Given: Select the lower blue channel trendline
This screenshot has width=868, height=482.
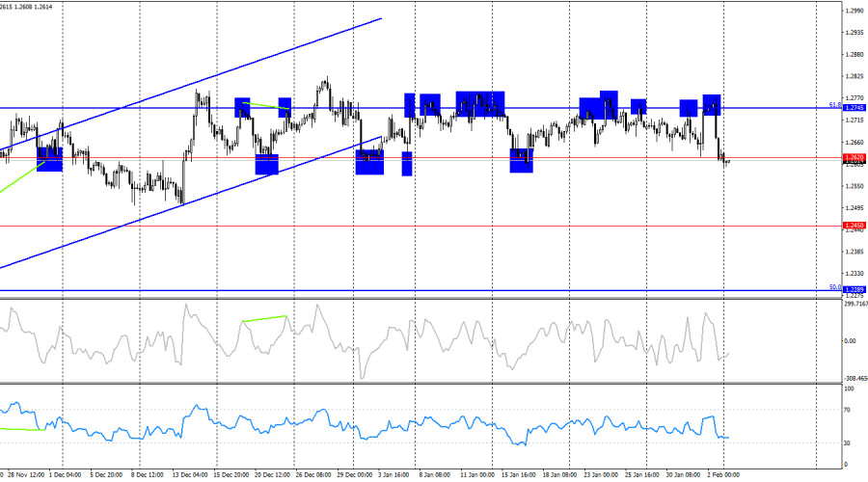Looking at the screenshot, I should [191, 202].
